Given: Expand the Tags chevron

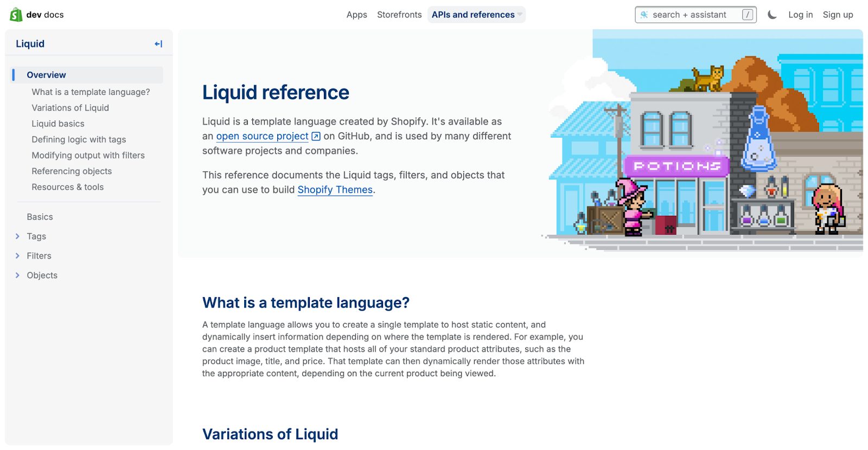Looking at the screenshot, I should coord(17,236).
